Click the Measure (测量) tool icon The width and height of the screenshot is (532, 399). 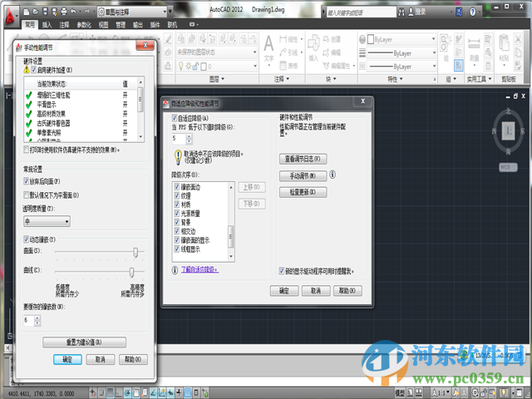(x=474, y=44)
